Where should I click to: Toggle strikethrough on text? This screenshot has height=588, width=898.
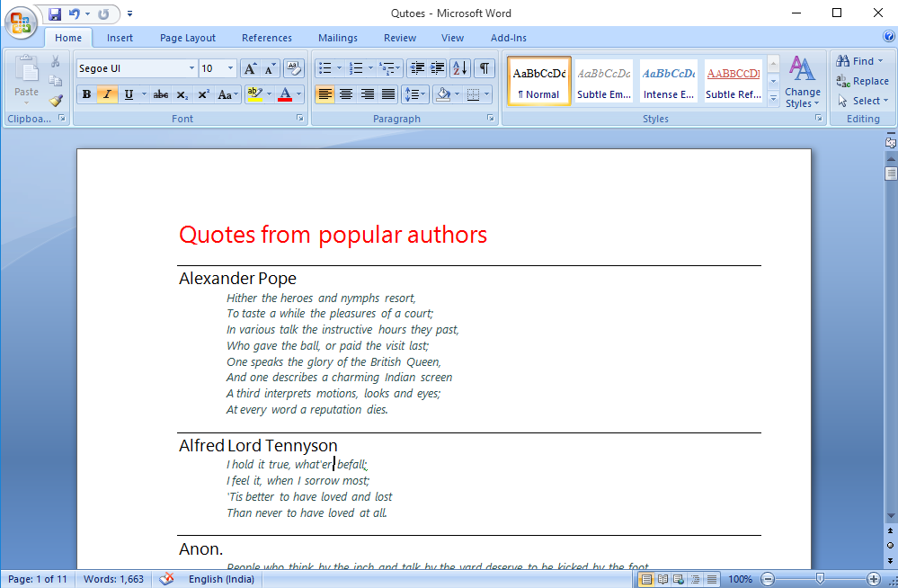point(161,94)
